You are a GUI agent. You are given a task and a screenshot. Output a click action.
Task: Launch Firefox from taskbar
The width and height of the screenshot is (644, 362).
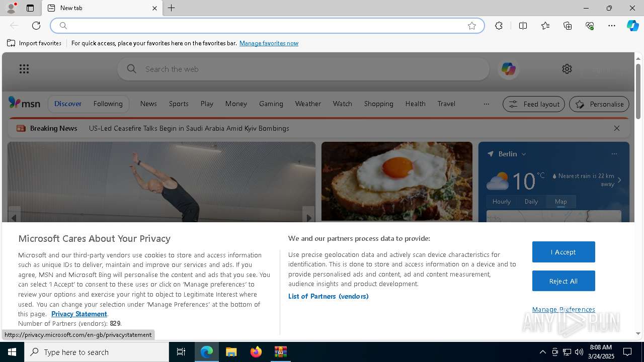(x=256, y=352)
